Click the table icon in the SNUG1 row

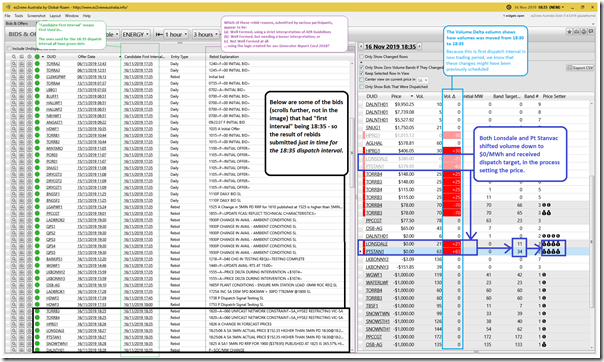pyautogui.click(x=22, y=168)
